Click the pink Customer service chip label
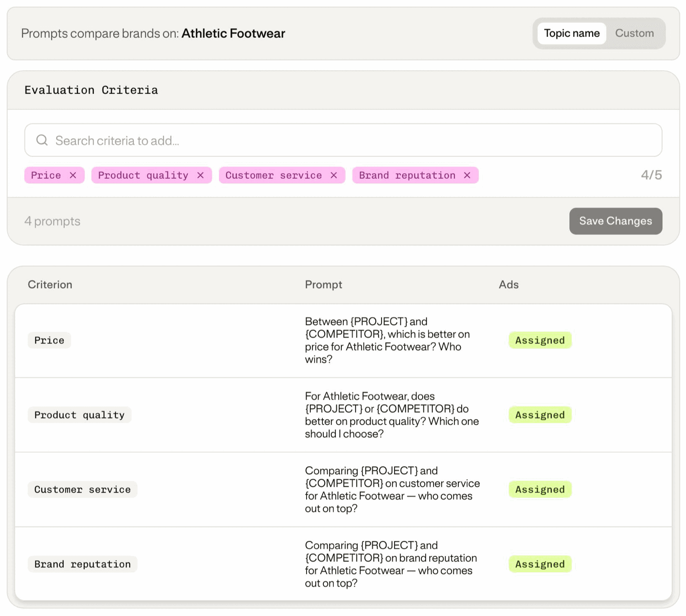 (x=274, y=175)
